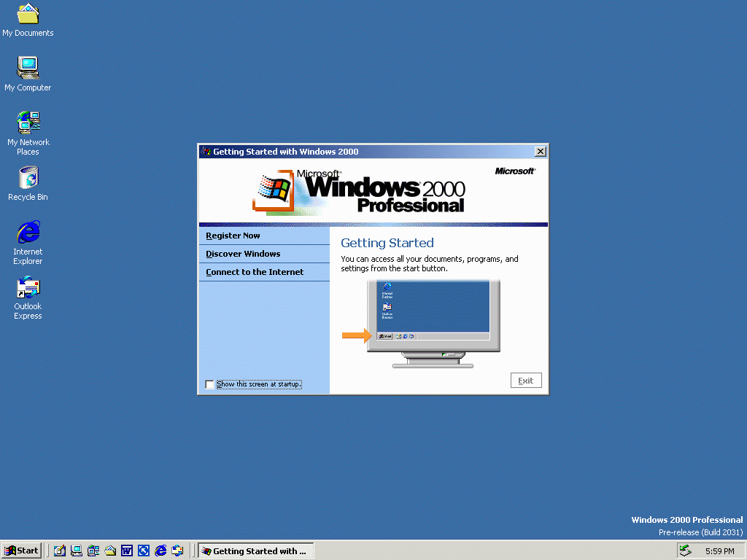Select Register Now in the left panel

[x=233, y=236]
